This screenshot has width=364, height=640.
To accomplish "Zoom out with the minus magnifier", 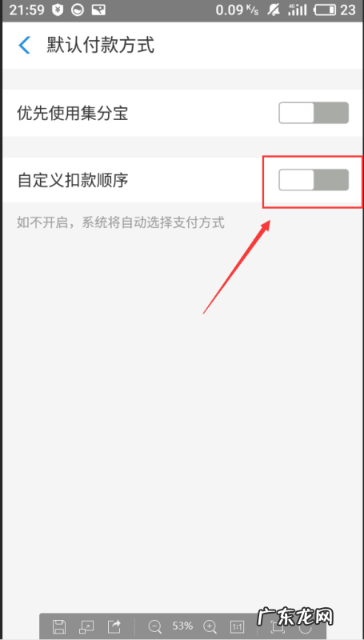I will pos(155,626).
